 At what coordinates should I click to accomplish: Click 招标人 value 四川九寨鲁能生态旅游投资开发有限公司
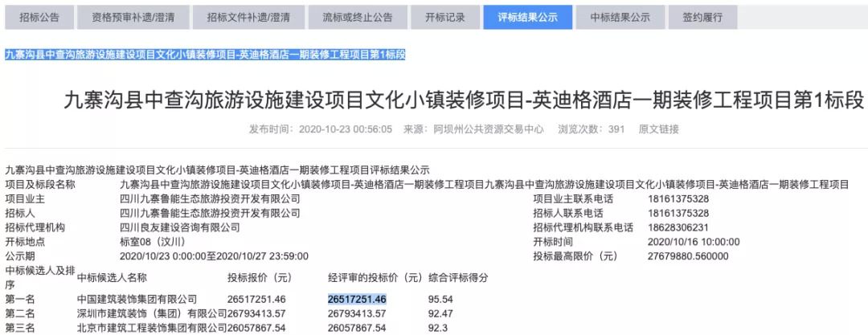(210, 213)
